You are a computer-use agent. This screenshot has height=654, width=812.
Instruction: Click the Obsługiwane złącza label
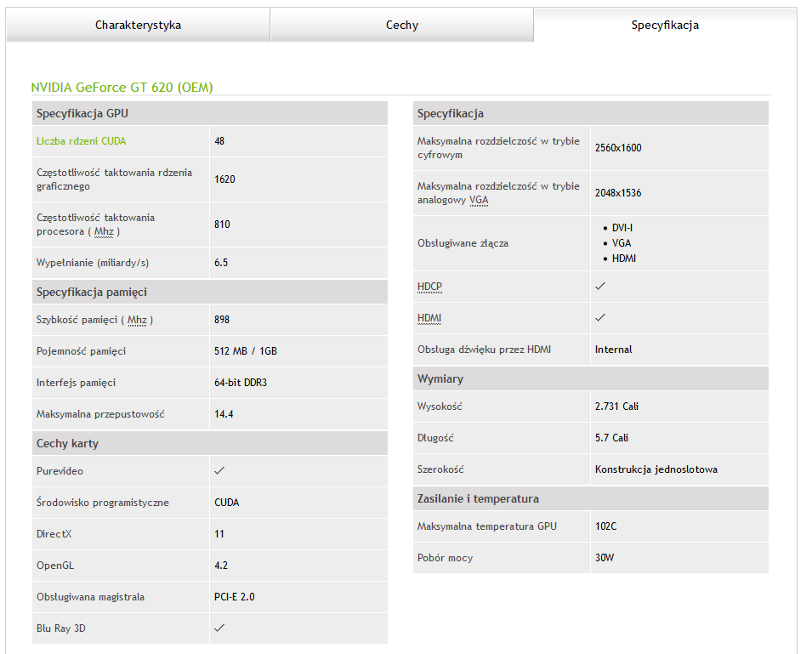[463, 243]
